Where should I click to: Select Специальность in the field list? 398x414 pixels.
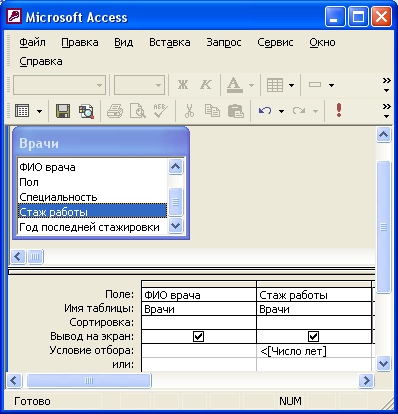92,197
